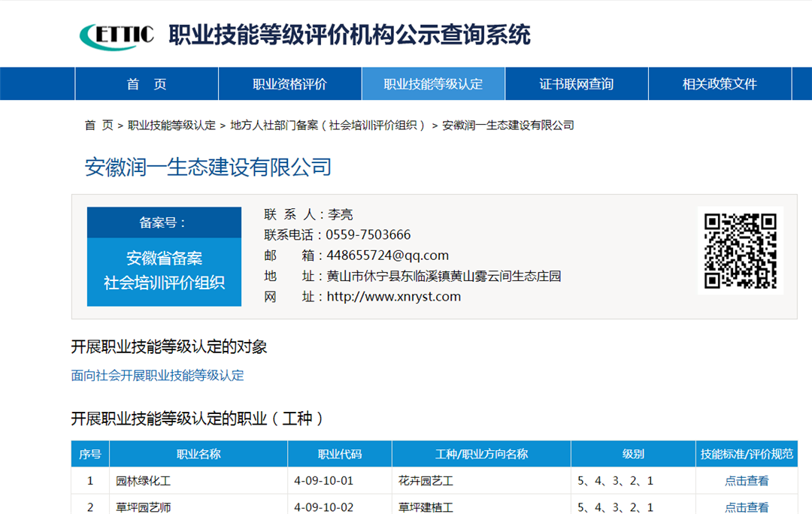Viewport: 812px width, 514px height.
Task: Click the 职业名称 column header
Action: (x=198, y=454)
